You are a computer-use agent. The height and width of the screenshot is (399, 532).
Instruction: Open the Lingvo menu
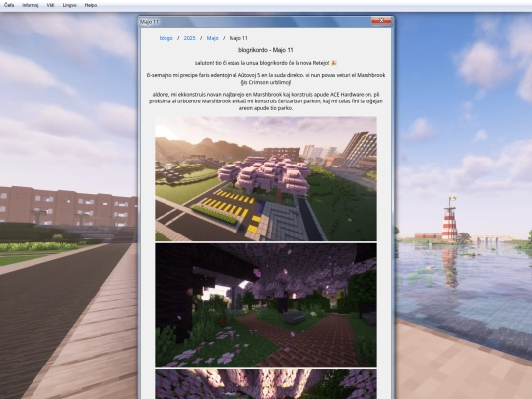[x=70, y=5]
